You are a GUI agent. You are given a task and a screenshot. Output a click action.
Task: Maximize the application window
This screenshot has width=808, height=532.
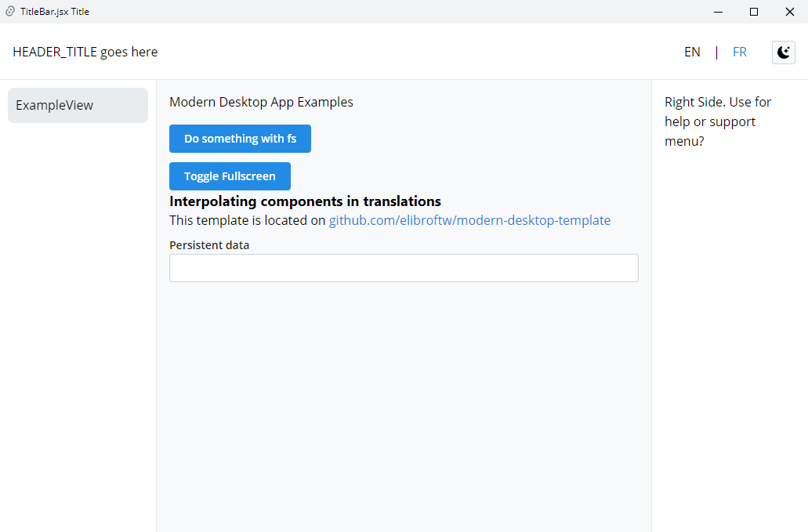pyautogui.click(x=754, y=12)
